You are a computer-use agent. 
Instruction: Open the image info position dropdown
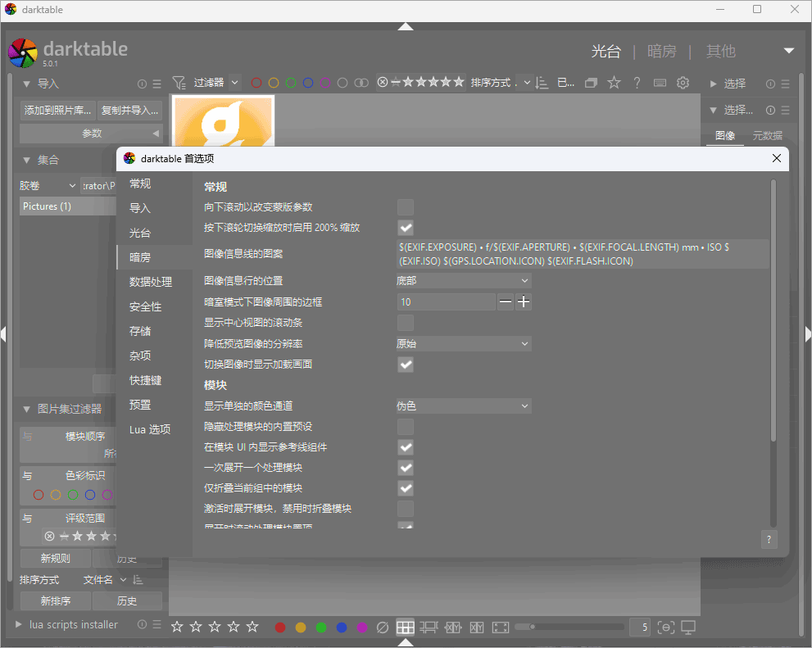coord(463,281)
